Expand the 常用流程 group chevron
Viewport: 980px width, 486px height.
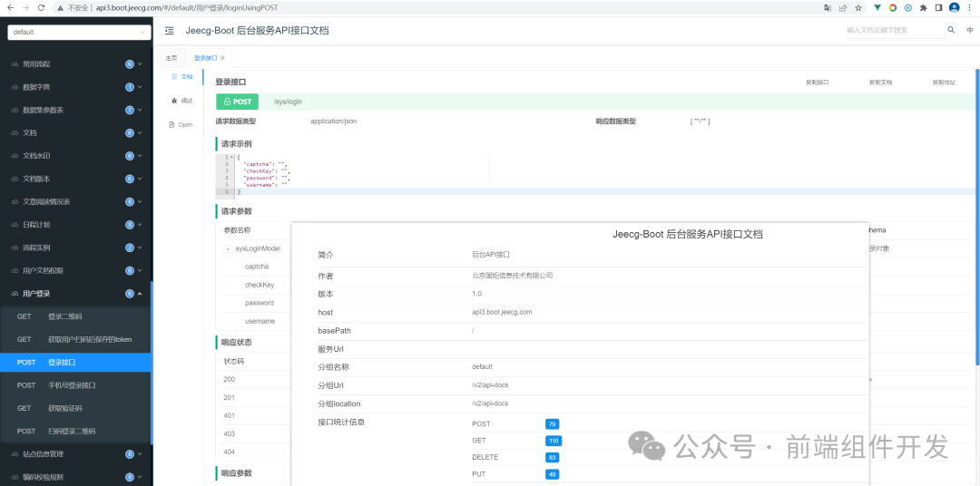(140, 64)
